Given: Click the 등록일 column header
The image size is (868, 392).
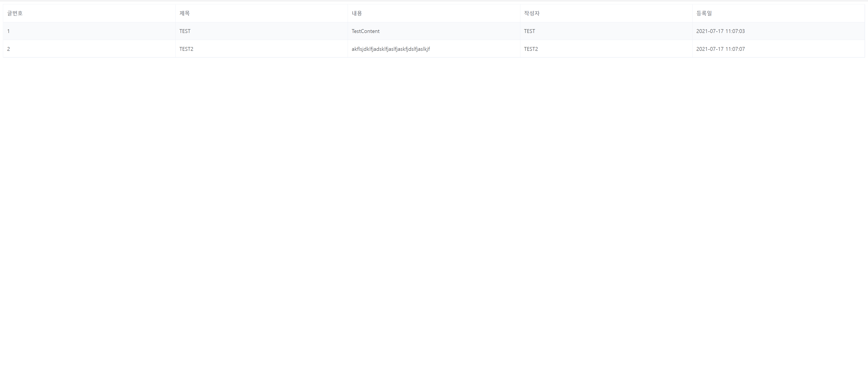Looking at the screenshot, I should (704, 14).
